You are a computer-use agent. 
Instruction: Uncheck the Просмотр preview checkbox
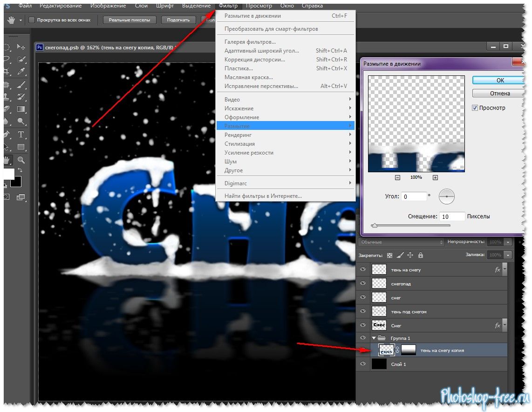click(475, 108)
